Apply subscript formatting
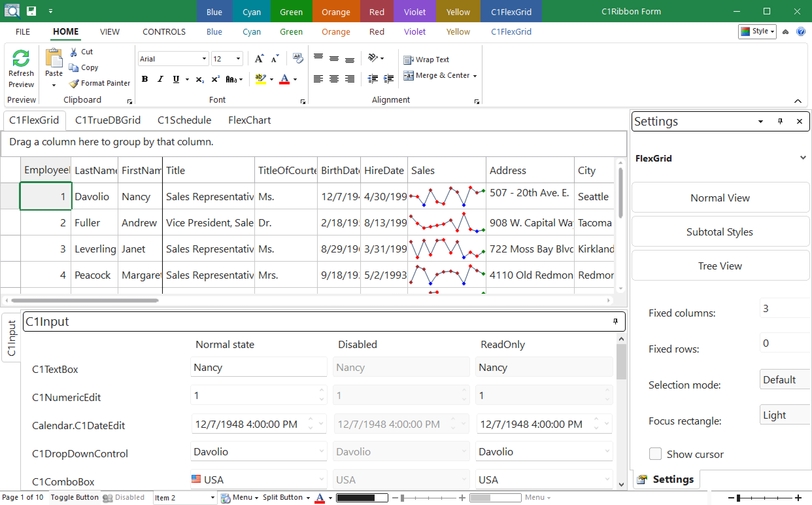The image size is (812, 505). [200, 79]
